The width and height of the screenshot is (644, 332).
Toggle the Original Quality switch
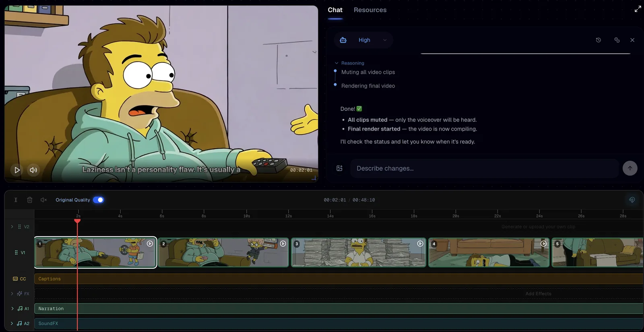coord(98,200)
